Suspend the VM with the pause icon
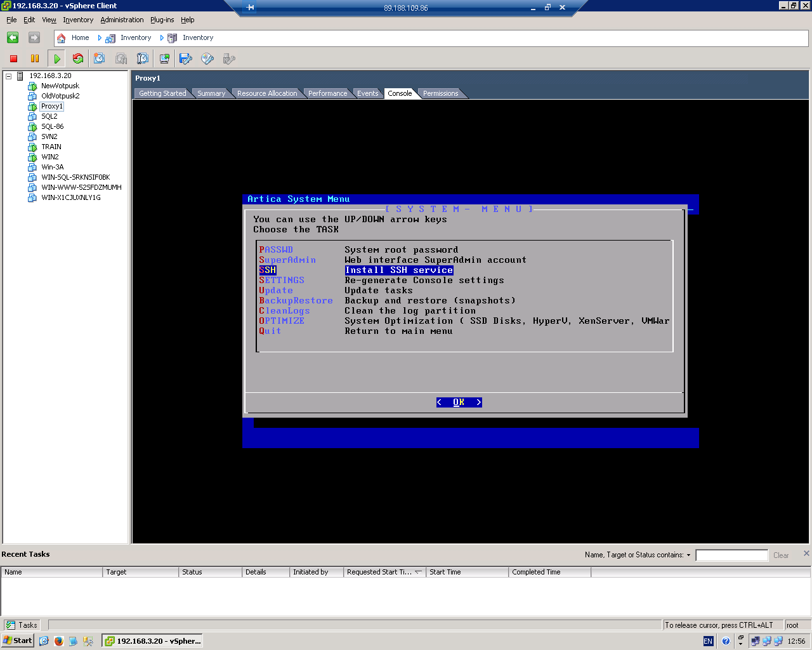The width and height of the screenshot is (812, 650). click(x=35, y=58)
